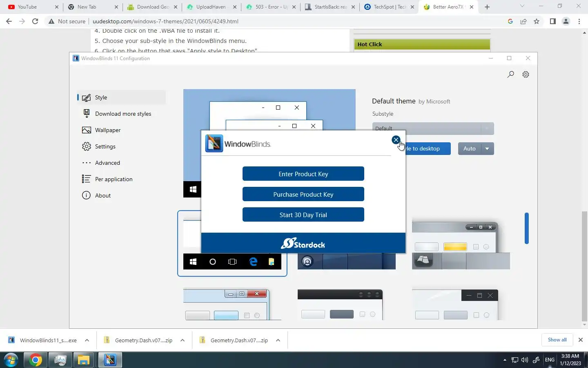Select the default Windows 10 style thumbnail
The width and height of the screenshot is (588, 368).
(x=232, y=244)
